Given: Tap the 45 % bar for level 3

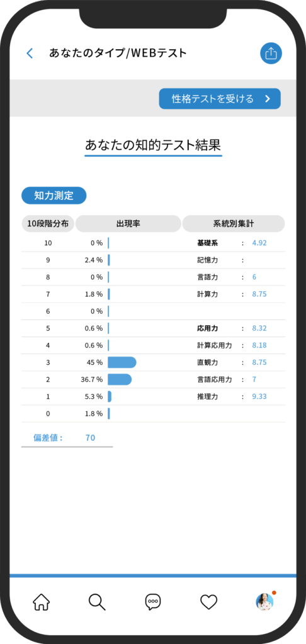Looking at the screenshot, I should click(x=122, y=362).
